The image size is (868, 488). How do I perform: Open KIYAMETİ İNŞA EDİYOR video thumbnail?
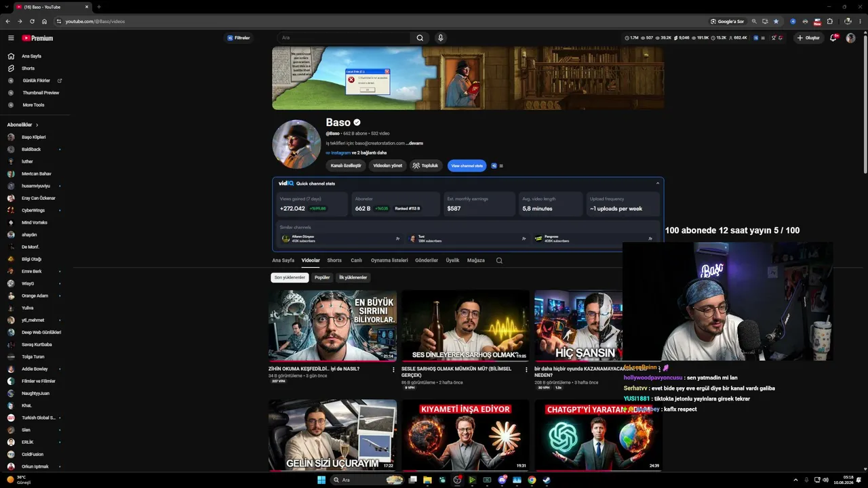[465, 435]
